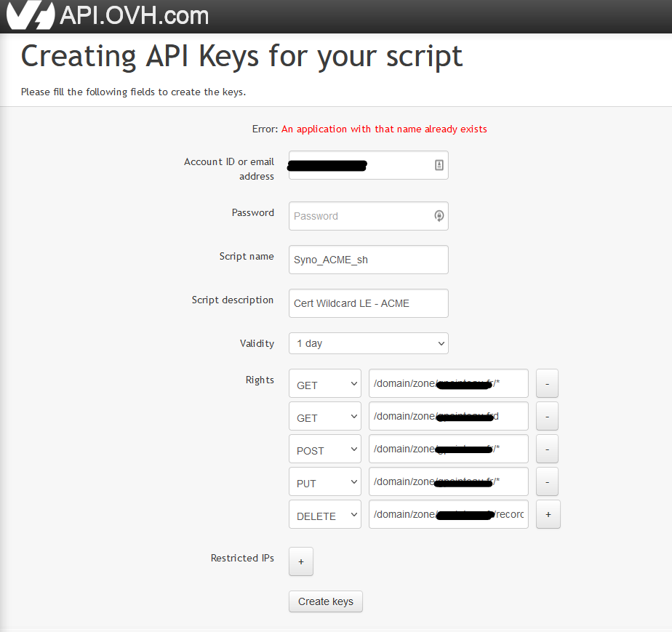This screenshot has height=632, width=672.
Task: Open the PUT method dropdown
Action: pyautogui.click(x=325, y=481)
